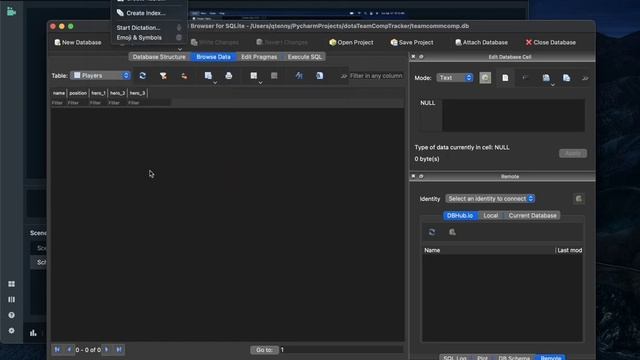The width and height of the screenshot is (640, 360).
Task: Float the Edit Database Cell panel
Action: tap(421, 57)
